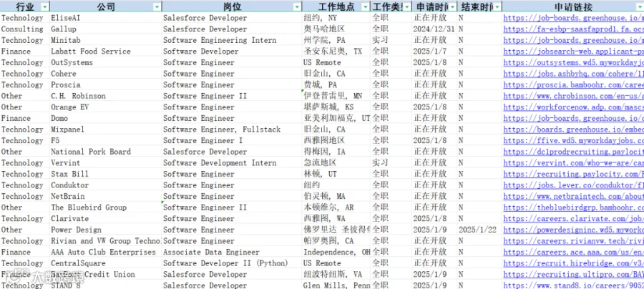Open the www.netbraintech.com link
Viewport: 644px width, 289px height.
pos(573,196)
